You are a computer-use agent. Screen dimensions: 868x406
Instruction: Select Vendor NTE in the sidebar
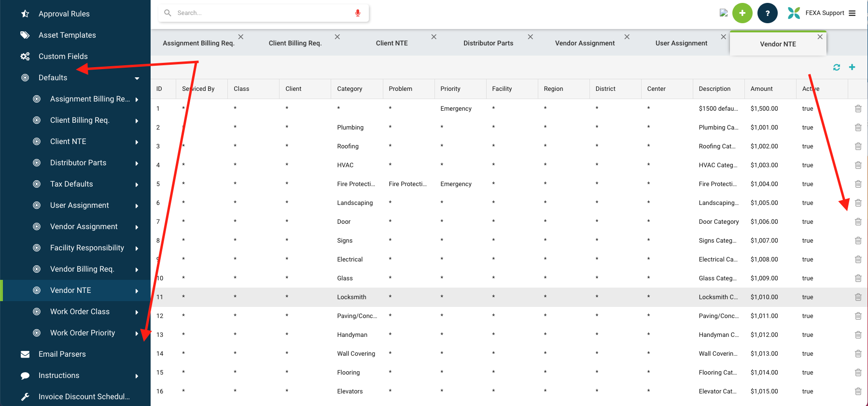coord(70,290)
